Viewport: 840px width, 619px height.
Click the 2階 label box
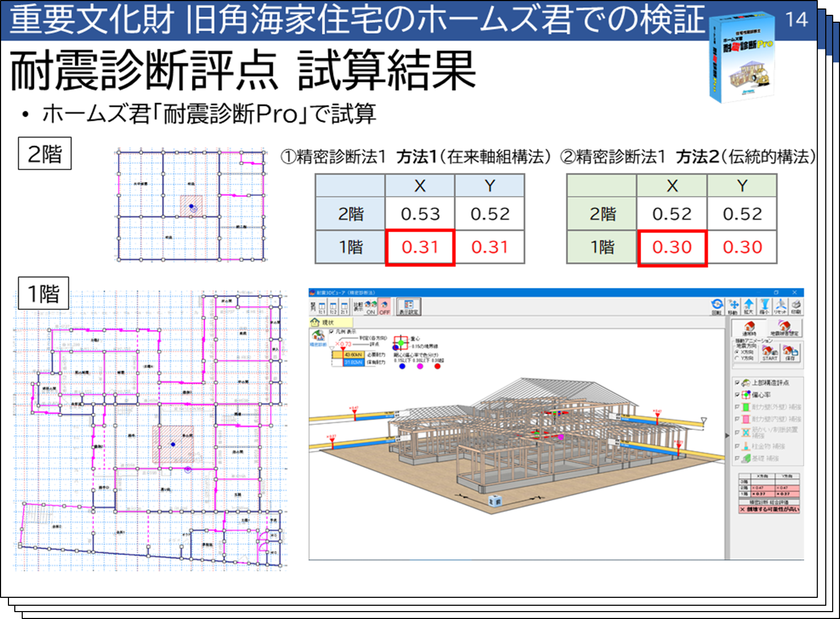(45, 153)
